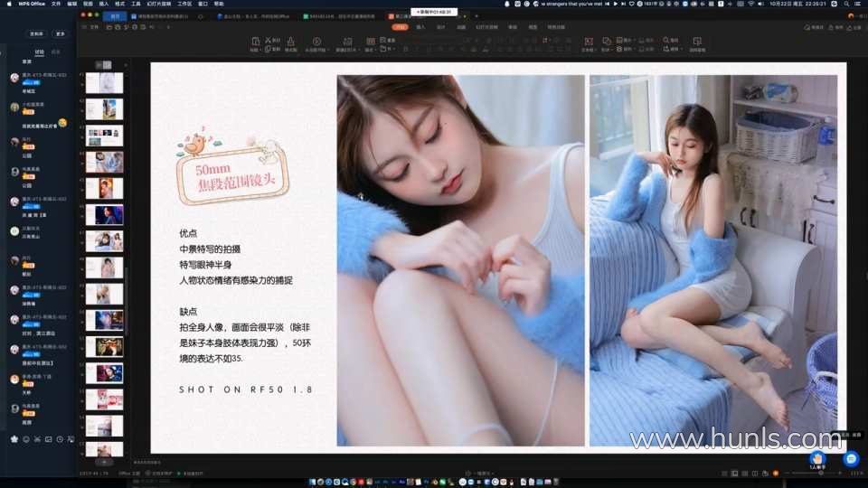868x488 pixels.
Task: Open the 开始 ribbon tab
Action: pos(400,26)
